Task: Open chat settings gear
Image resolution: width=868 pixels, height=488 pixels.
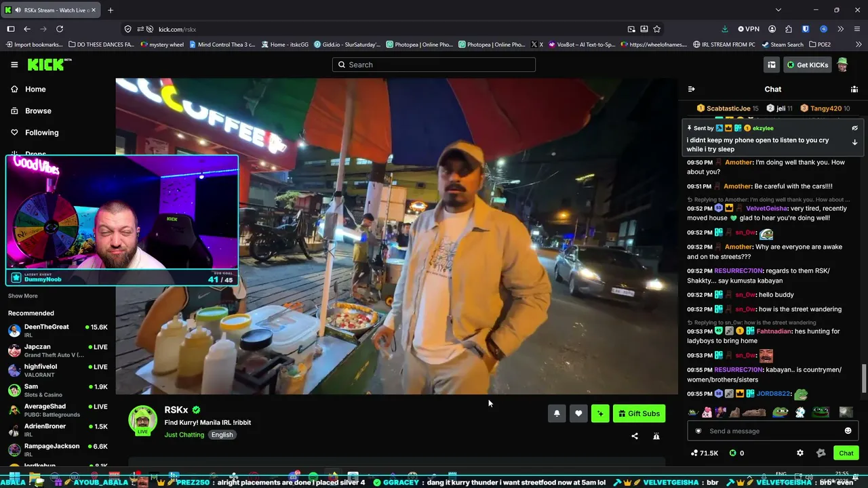Action: tap(800, 453)
